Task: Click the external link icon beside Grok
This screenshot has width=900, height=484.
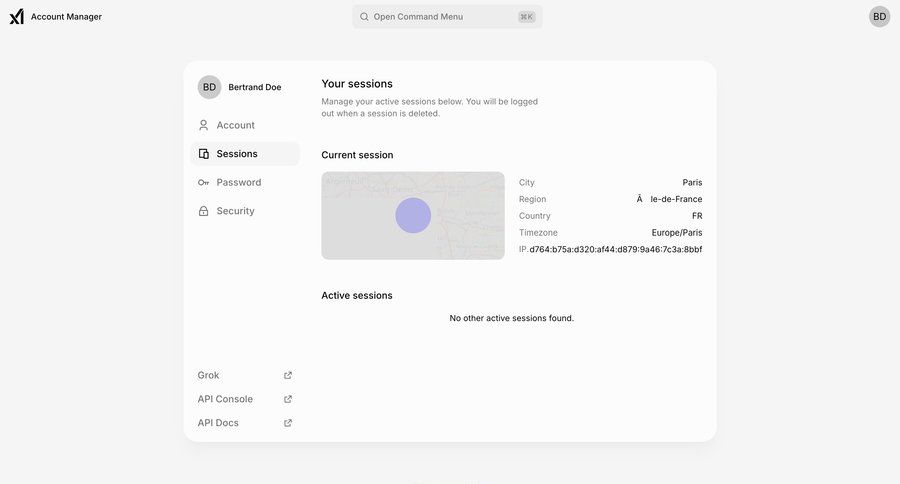Action: click(x=288, y=375)
